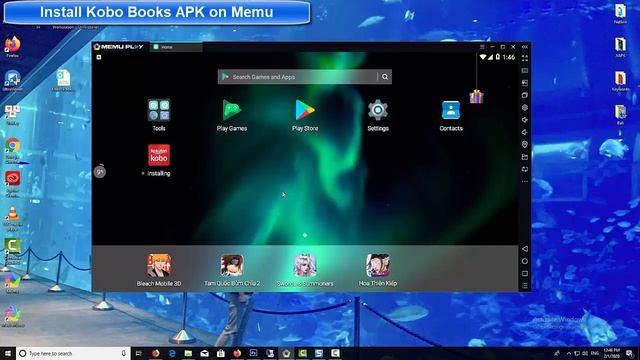Click the home screen page indicator dot
The height and width of the screenshot is (360, 640).
305,235
